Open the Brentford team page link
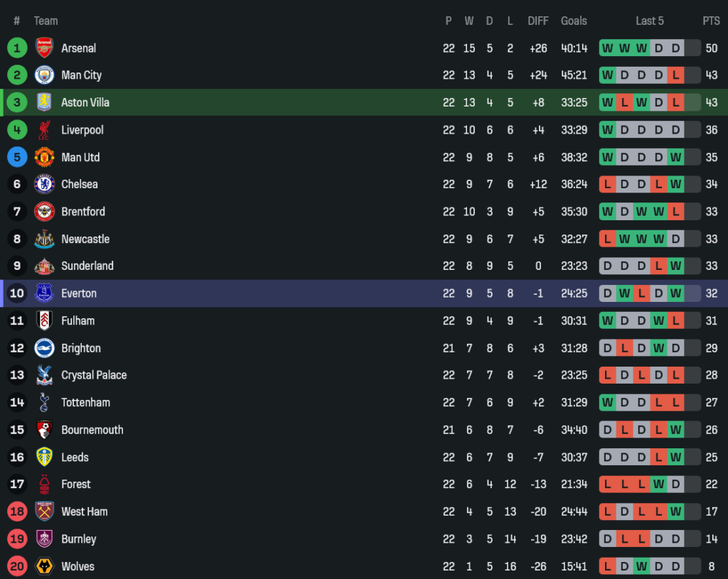 tap(83, 212)
